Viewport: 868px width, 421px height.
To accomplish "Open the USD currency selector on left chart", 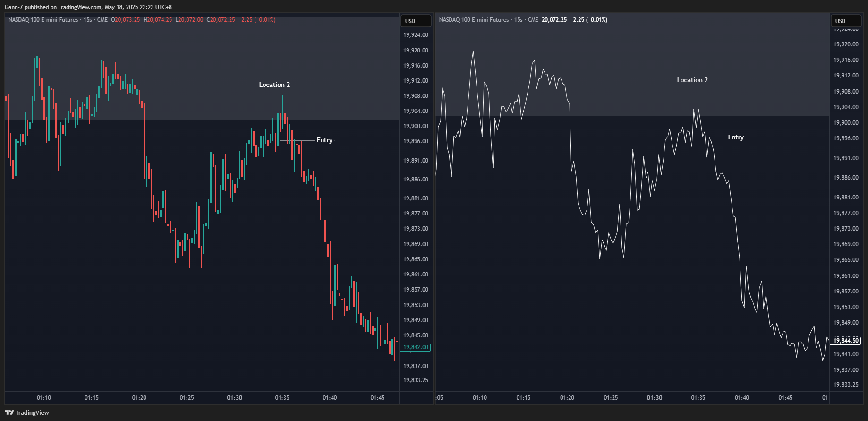I will pyautogui.click(x=416, y=21).
